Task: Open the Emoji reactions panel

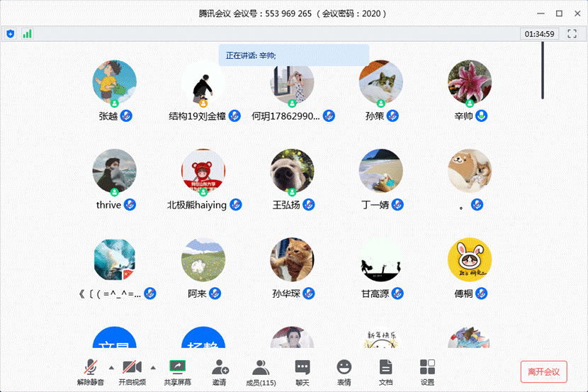Action: pos(344,371)
